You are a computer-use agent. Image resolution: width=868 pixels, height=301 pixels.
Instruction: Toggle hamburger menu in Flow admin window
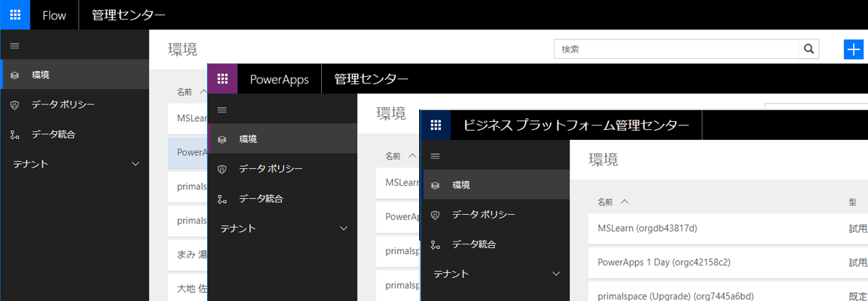pos(15,46)
